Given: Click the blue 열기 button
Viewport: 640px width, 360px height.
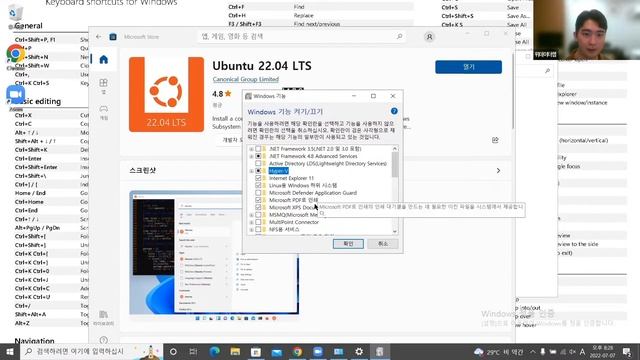Looking at the screenshot, I should (x=469, y=67).
